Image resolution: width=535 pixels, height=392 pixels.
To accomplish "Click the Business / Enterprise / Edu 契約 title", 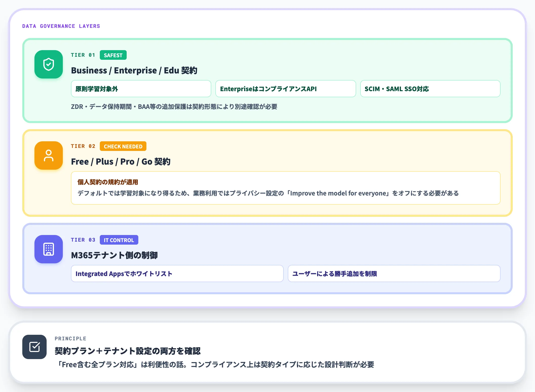I will point(134,70).
